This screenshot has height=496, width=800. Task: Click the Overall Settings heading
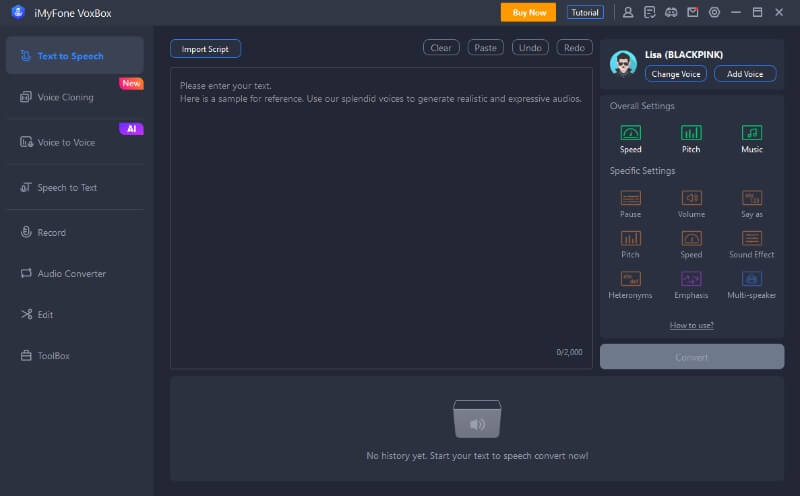tap(642, 106)
